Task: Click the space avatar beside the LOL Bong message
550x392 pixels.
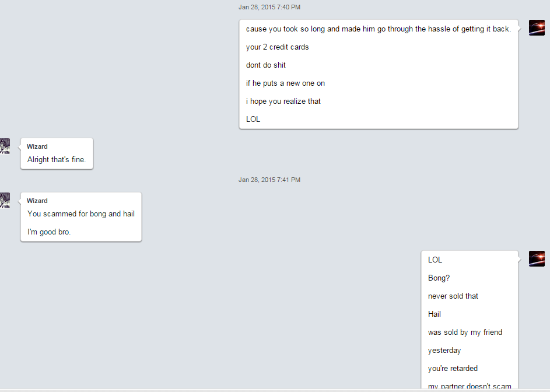Action: 537,258
